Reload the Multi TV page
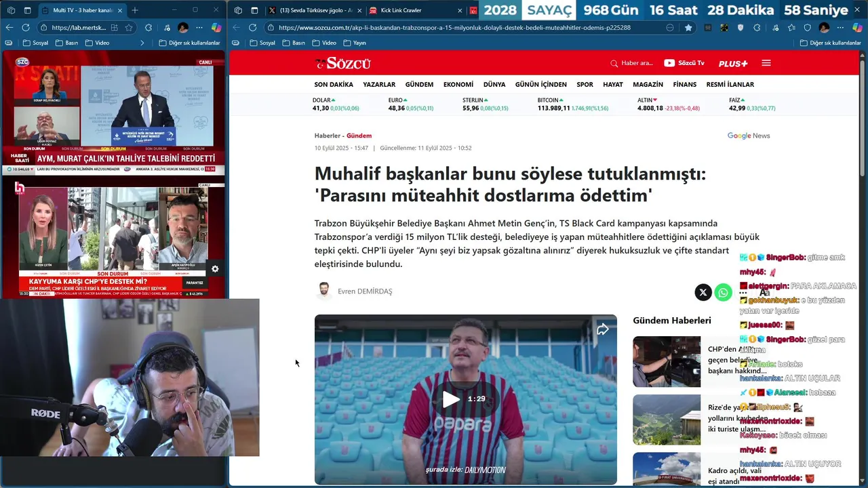This screenshot has width=868, height=488. coord(26,28)
